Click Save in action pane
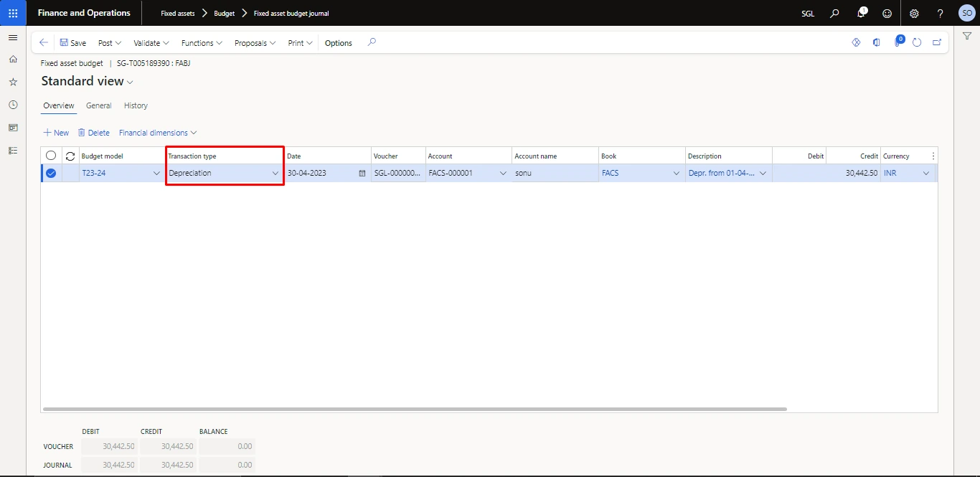Screen dimensions: 980x477 click(72, 43)
